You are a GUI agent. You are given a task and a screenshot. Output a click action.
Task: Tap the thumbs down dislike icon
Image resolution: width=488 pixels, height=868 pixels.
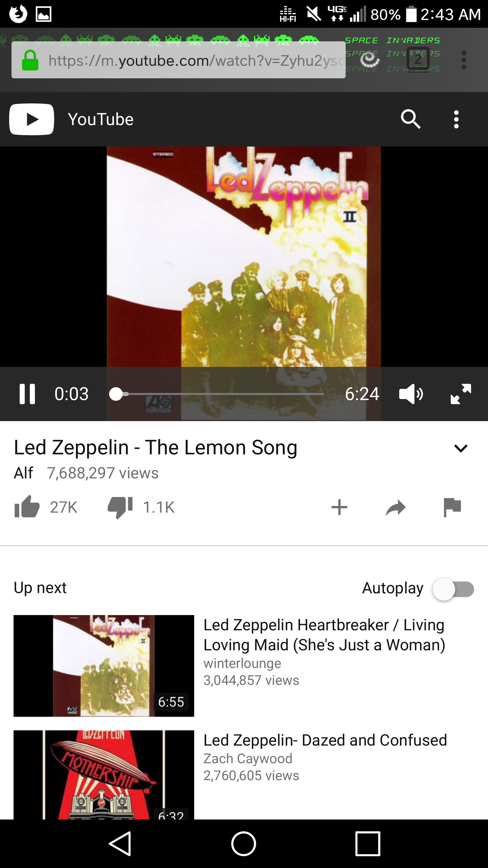(120, 508)
